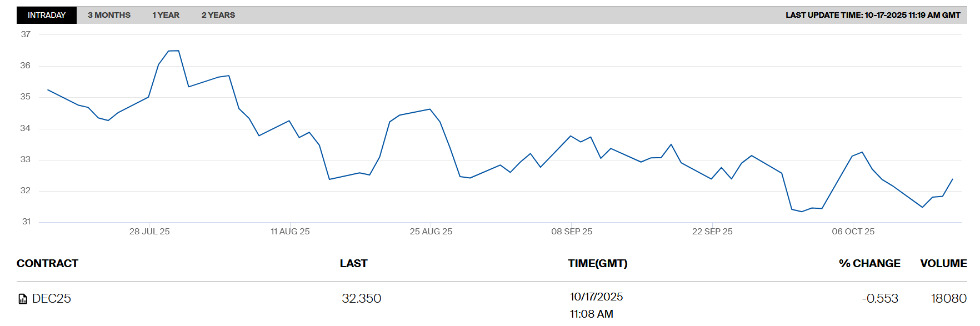
Task: Switch to the INTRADAY tab
Action: [47, 15]
